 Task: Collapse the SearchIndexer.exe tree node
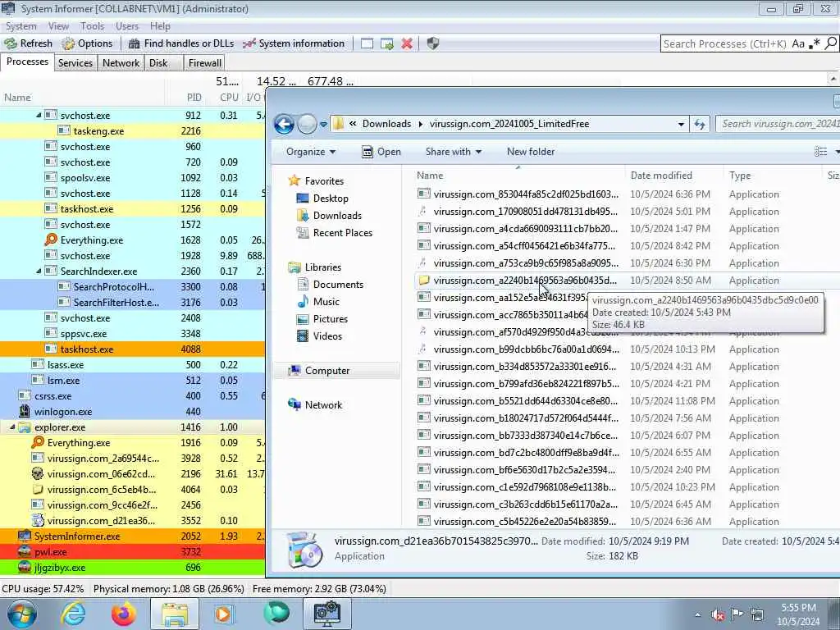38,271
